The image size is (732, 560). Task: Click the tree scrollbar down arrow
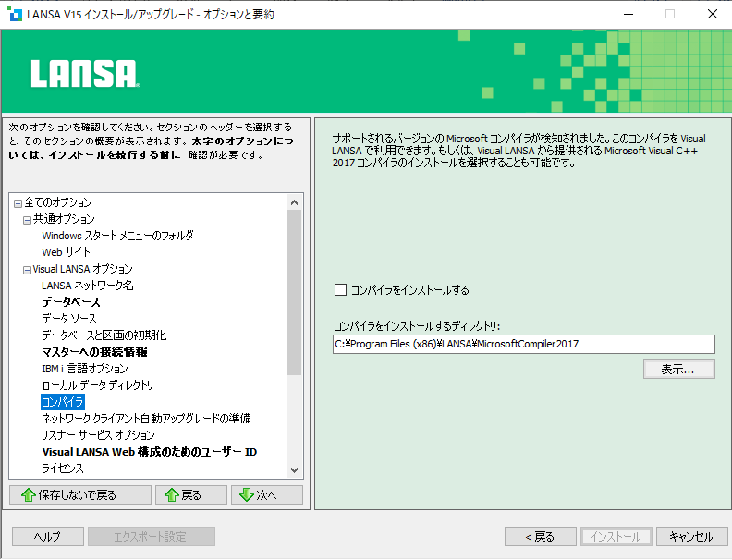pos(294,470)
